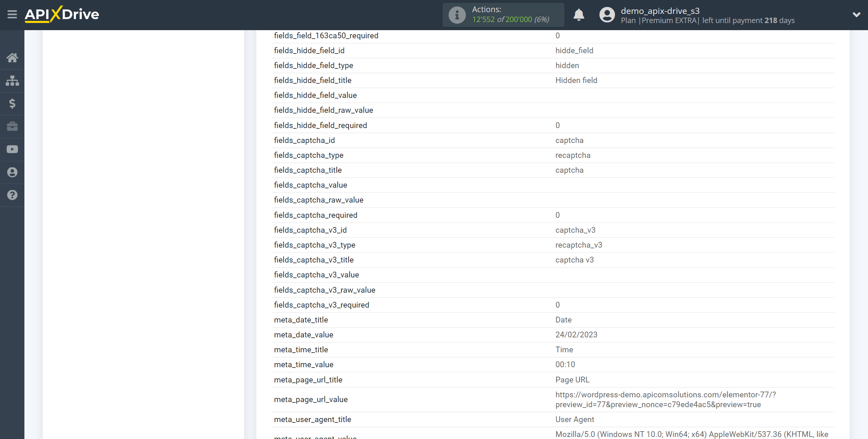Click the actions info icon

(x=457, y=15)
